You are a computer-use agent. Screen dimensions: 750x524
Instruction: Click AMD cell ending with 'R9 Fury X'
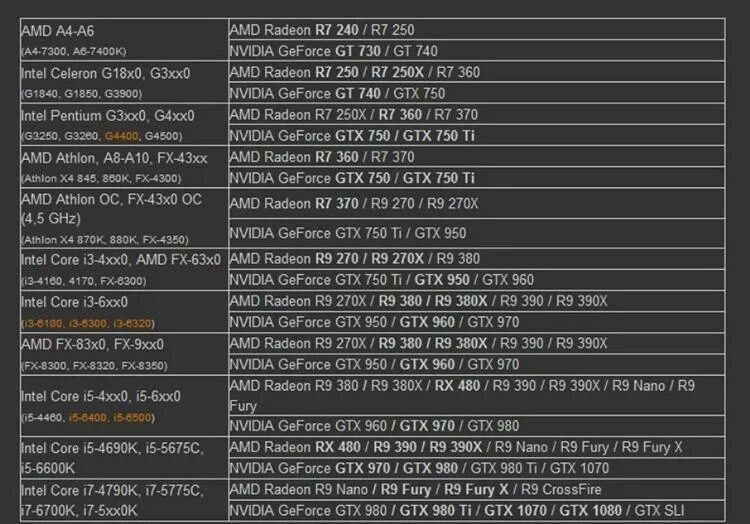(477, 447)
